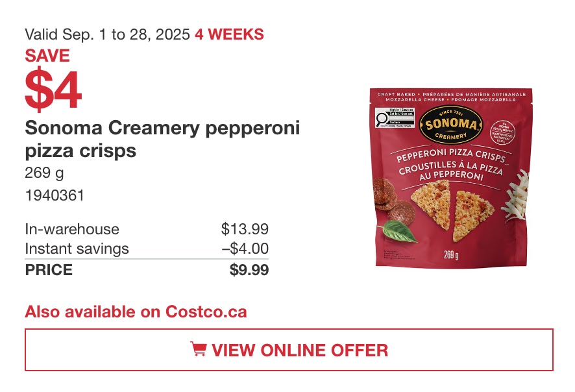Click the VIEW ONLINE OFFER button

(x=289, y=350)
